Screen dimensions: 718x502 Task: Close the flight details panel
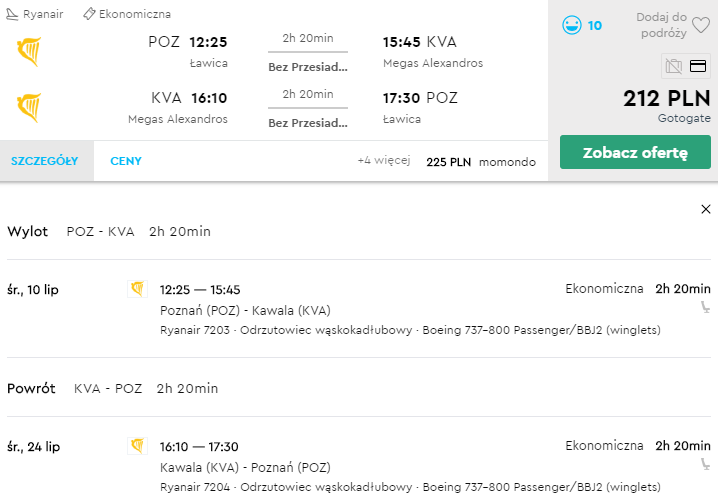[x=706, y=209]
